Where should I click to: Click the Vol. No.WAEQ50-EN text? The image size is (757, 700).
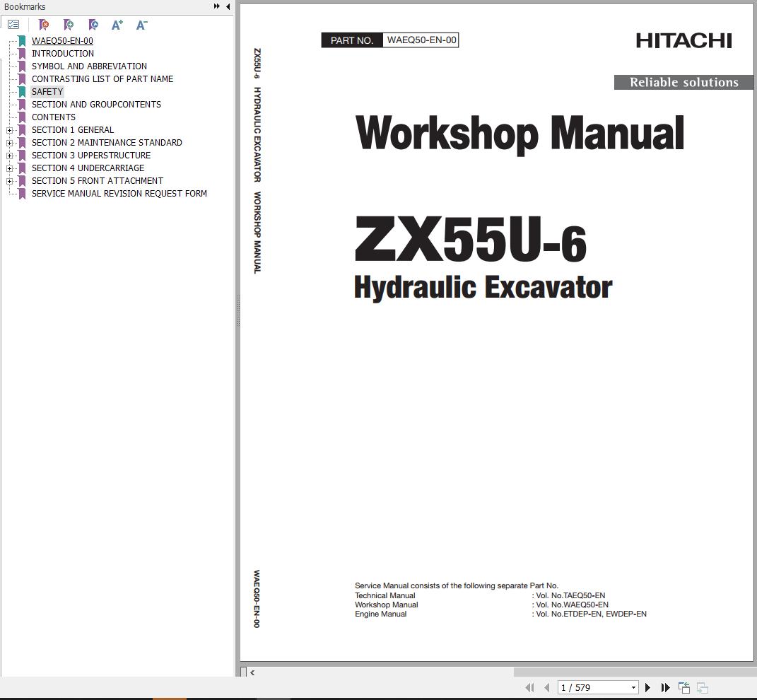(x=572, y=605)
